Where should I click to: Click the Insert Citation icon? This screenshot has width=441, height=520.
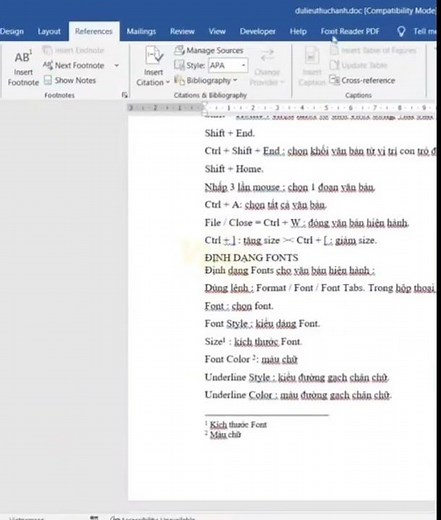pos(154,55)
